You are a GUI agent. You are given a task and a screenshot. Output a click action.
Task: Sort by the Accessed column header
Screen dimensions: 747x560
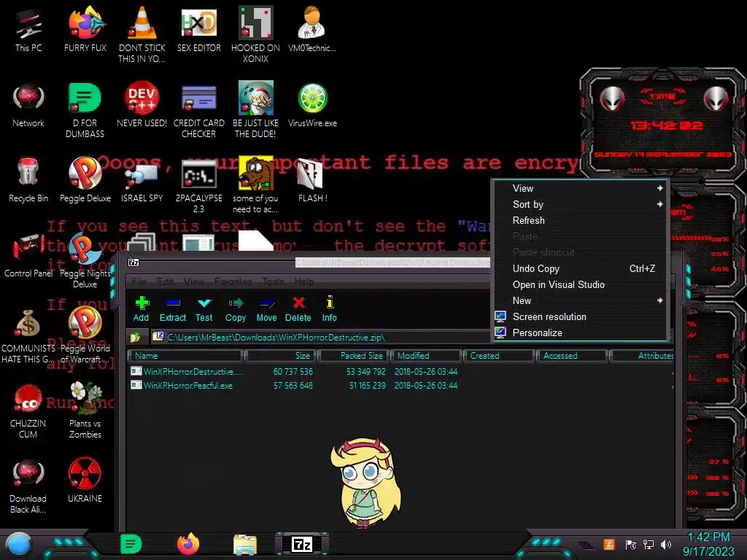[x=572, y=356]
